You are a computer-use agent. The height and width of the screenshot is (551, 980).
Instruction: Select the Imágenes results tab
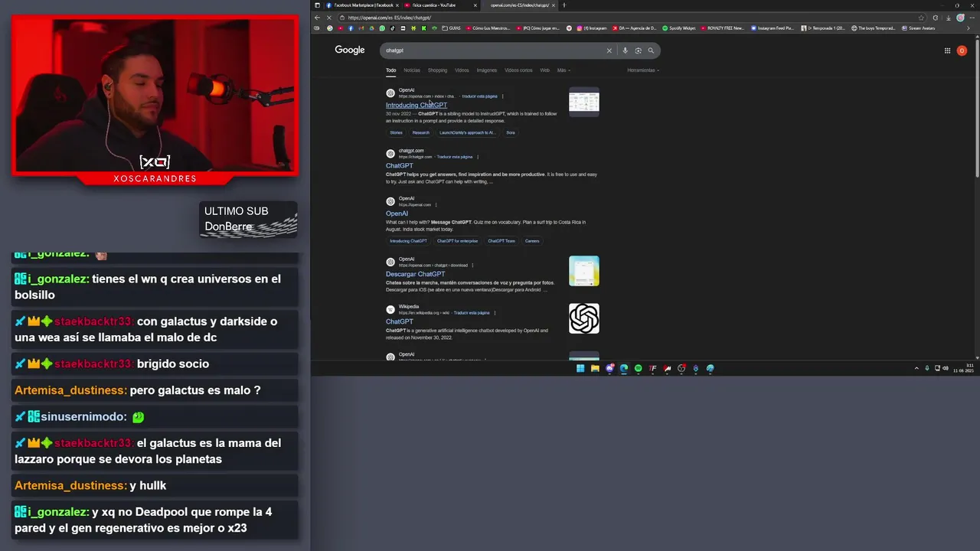click(487, 70)
